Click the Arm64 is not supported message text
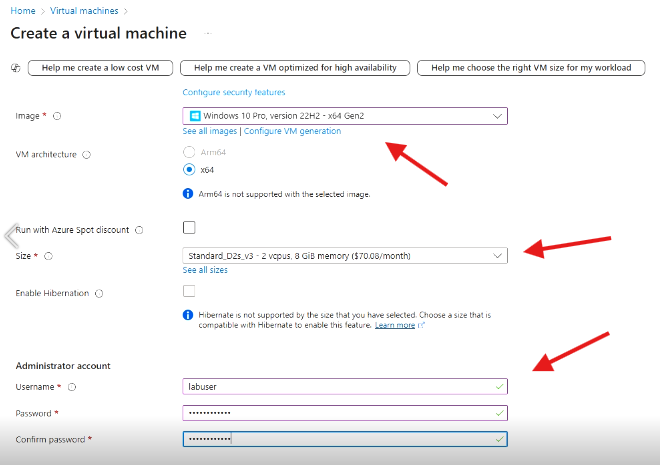The width and height of the screenshot is (660, 465). point(284,194)
